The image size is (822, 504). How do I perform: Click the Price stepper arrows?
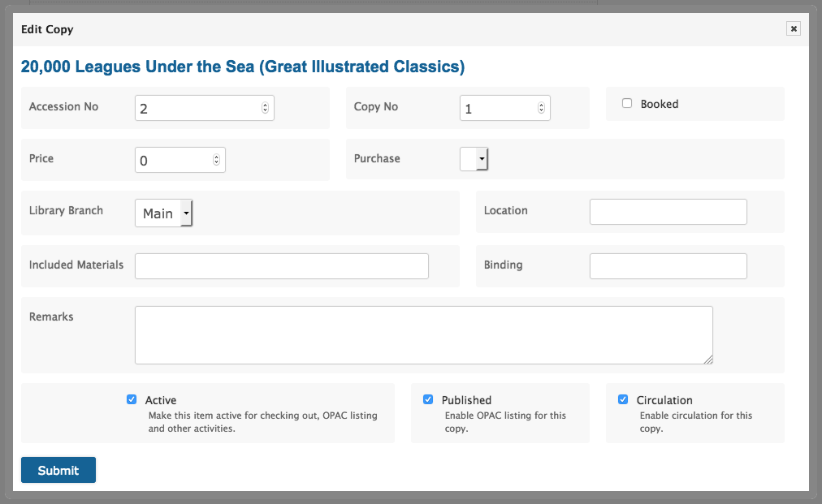click(216, 160)
